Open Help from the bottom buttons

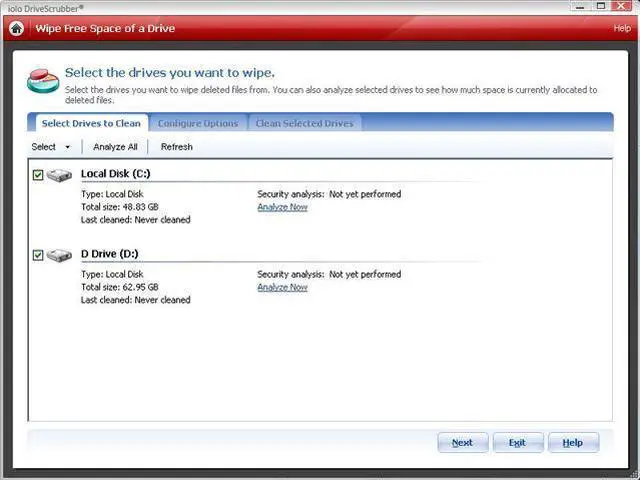click(x=573, y=442)
